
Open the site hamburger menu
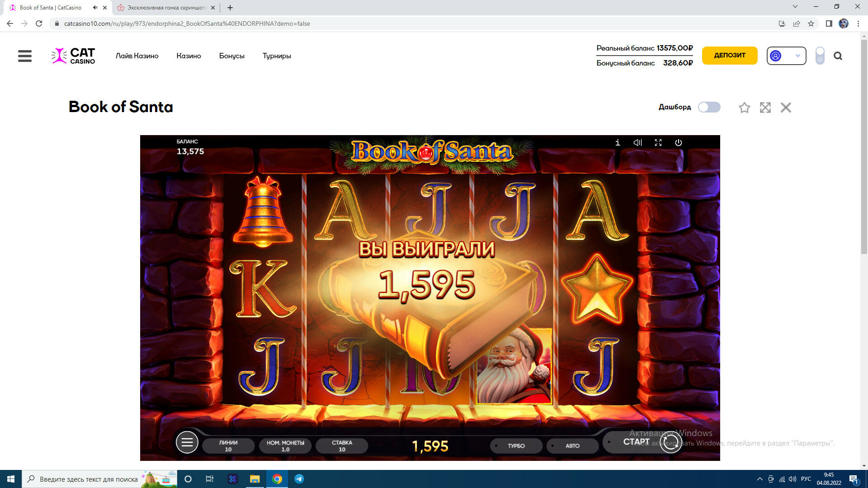tap(25, 56)
